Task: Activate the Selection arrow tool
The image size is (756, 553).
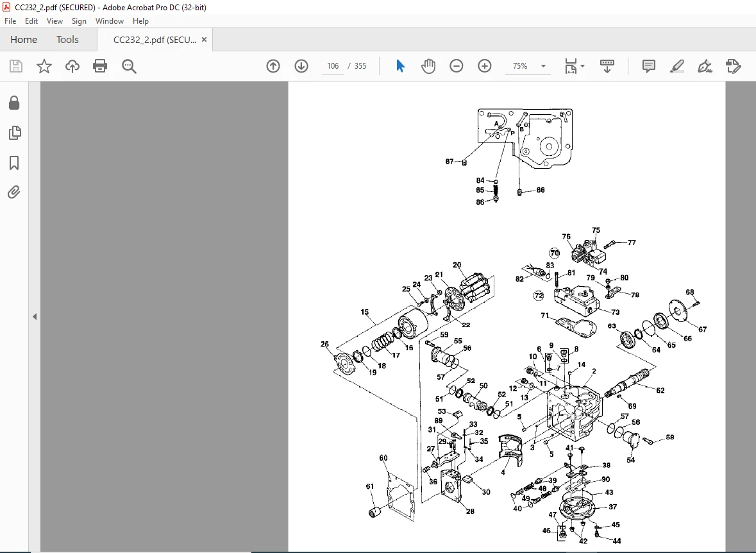Action: click(x=400, y=66)
